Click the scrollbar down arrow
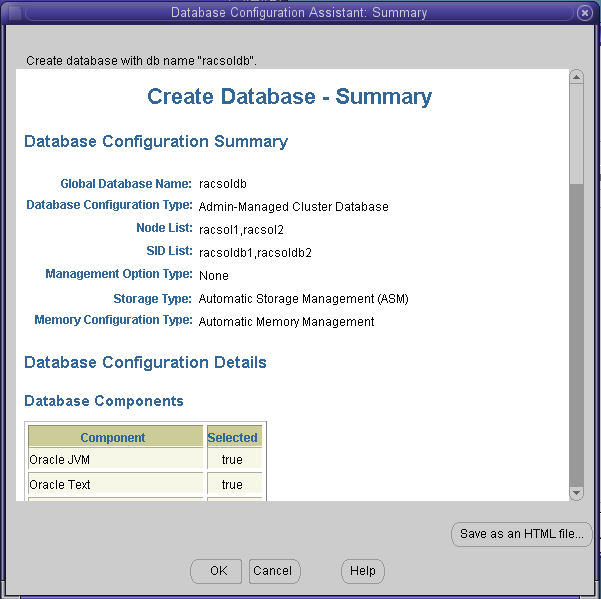This screenshot has width=601, height=599. pyautogui.click(x=576, y=493)
